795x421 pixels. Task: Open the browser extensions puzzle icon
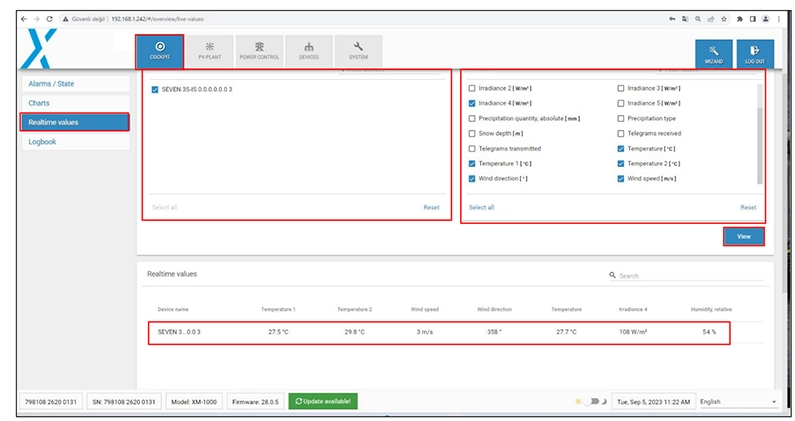click(740, 19)
